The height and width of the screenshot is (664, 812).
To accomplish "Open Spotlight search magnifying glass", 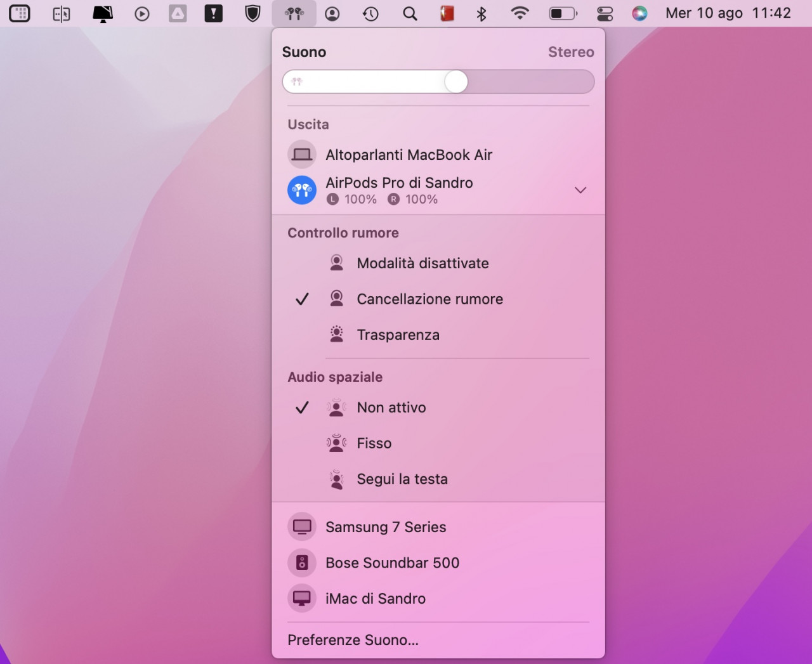I will pos(410,13).
